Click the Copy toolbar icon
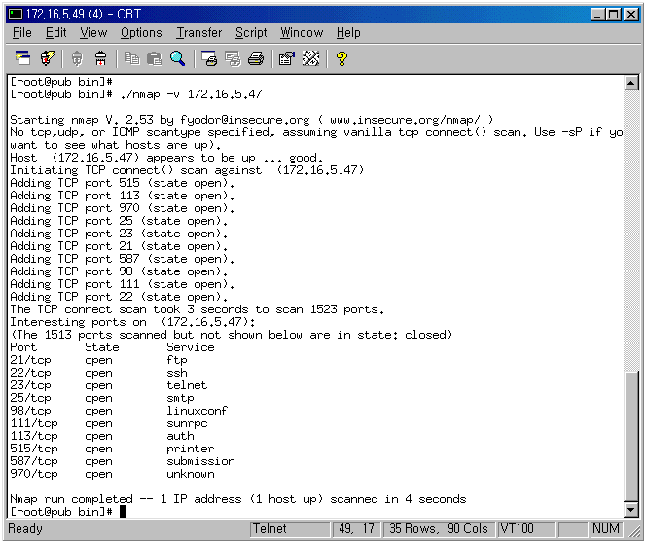The height and width of the screenshot is (543, 646). pyautogui.click(x=132, y=59)
